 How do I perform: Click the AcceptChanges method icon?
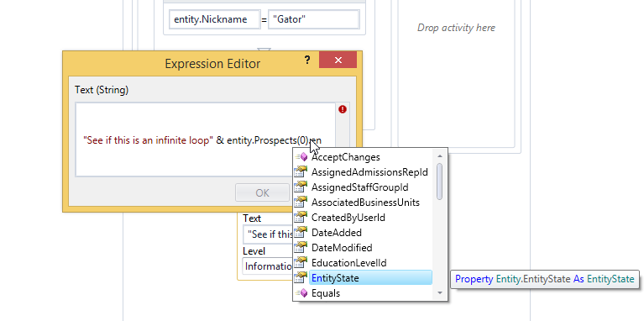click(x=301, y=157)
